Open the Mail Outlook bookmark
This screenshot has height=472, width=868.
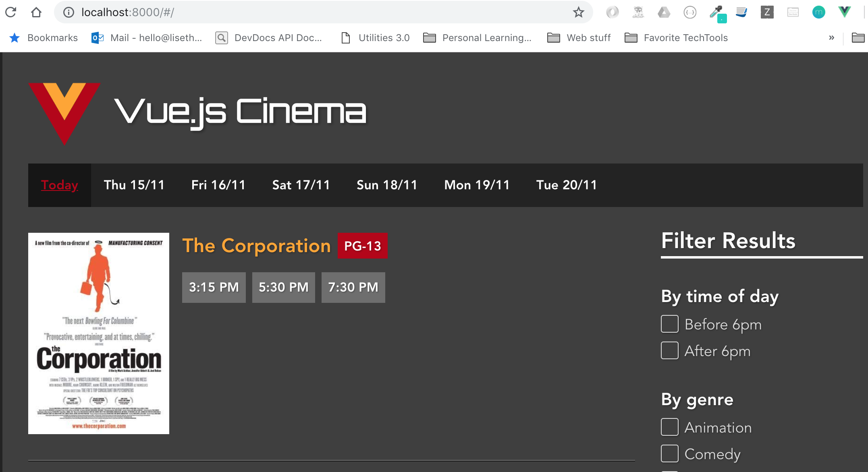click(x=147, y=38)
